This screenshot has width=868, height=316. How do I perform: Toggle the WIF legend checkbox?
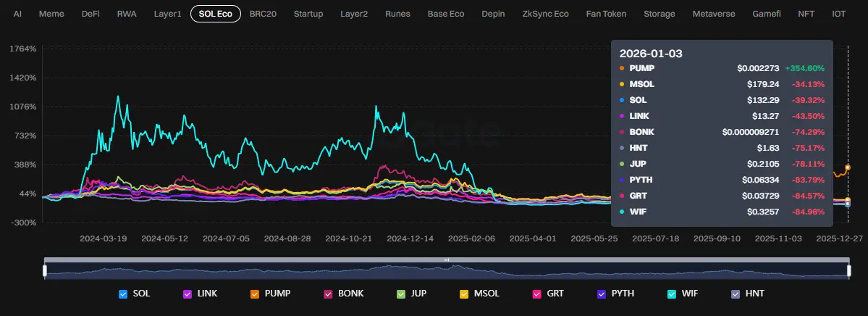[x=672, y=294]
